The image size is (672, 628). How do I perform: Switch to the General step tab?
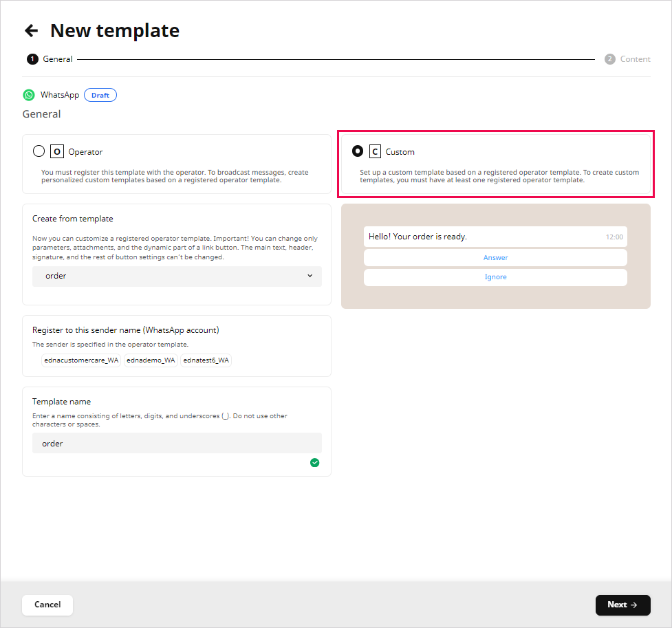(x=58, y=59)
